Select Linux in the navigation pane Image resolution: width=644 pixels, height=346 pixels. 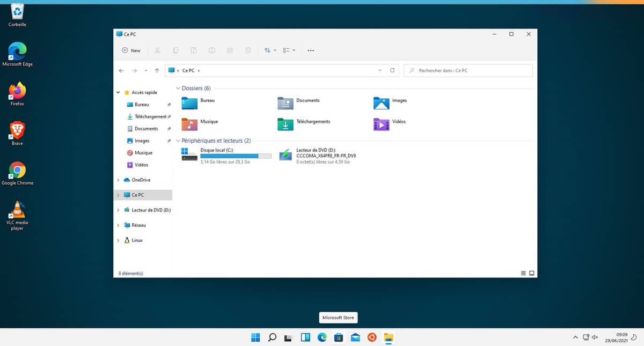click(137, 240)
